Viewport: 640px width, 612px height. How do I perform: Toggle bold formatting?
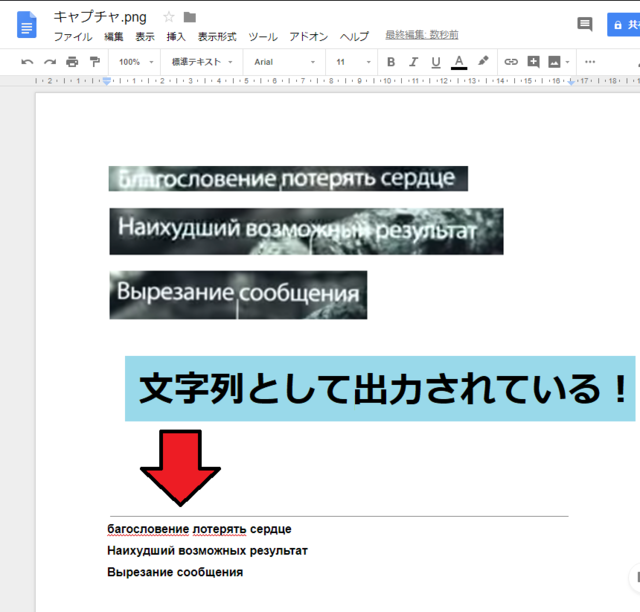click(391, 62)
